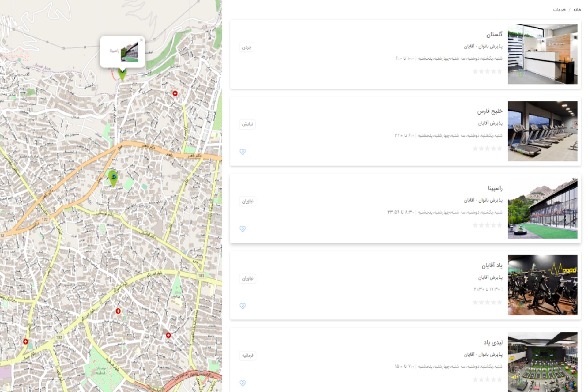This screenshot has height=392, width=588.
Task: Click the green map pin under the popup
Action: pyautogui.click(x=122, y=75)
